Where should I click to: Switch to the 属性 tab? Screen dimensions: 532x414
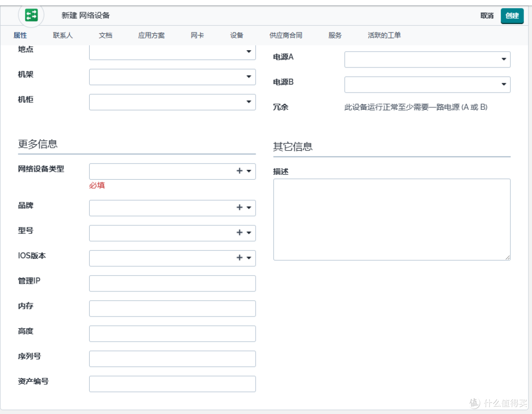pos(20,35)
